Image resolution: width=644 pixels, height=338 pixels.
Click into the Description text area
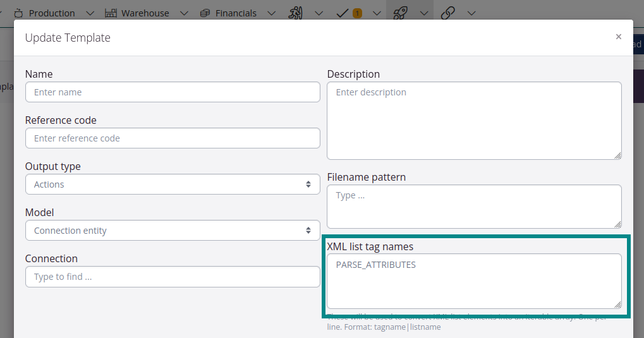[x=474, y=120]
